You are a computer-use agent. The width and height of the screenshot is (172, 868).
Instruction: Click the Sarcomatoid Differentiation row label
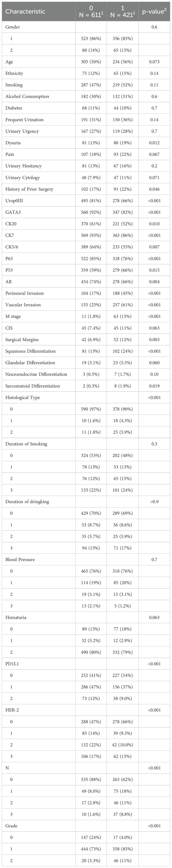coord(33,386)
